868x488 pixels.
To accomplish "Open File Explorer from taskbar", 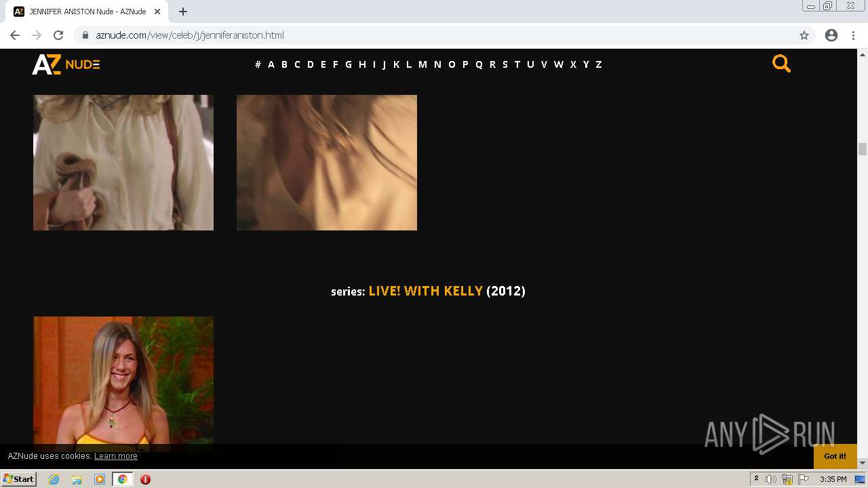I will 77,479.
